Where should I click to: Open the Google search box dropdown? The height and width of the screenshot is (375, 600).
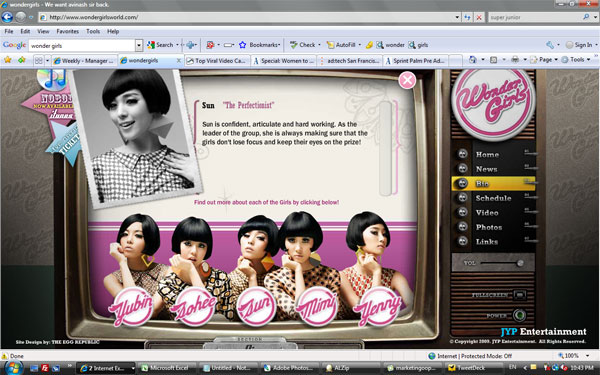pos(139,45)
